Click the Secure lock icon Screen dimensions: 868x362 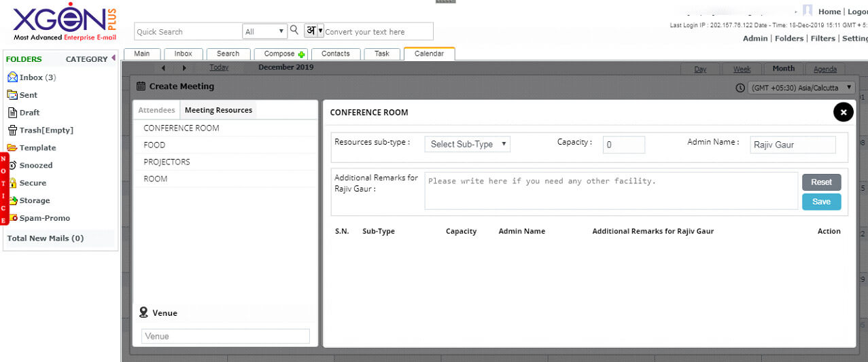click(x=12, y=183)
